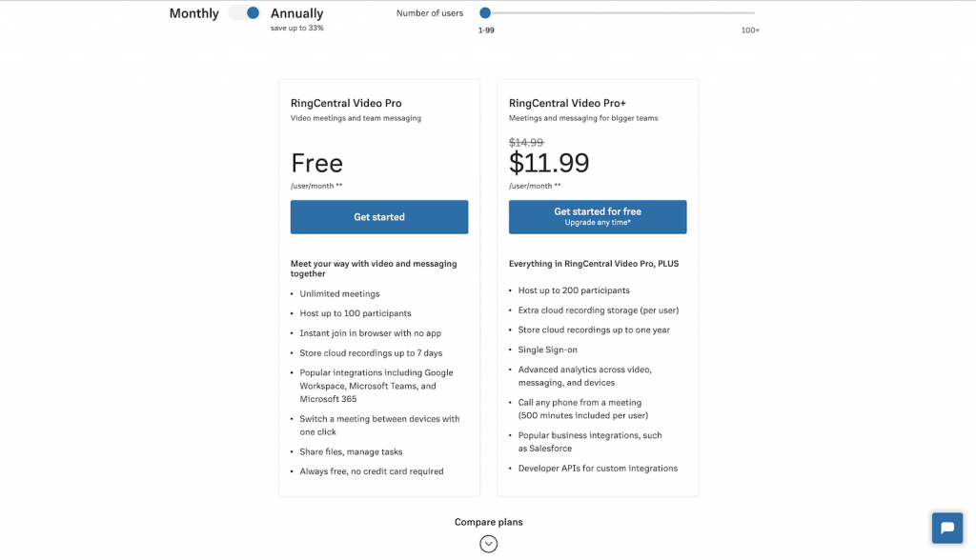Select the Annually tab label
This screenshot has width=976, height=560.
click(x=296, y=13)
